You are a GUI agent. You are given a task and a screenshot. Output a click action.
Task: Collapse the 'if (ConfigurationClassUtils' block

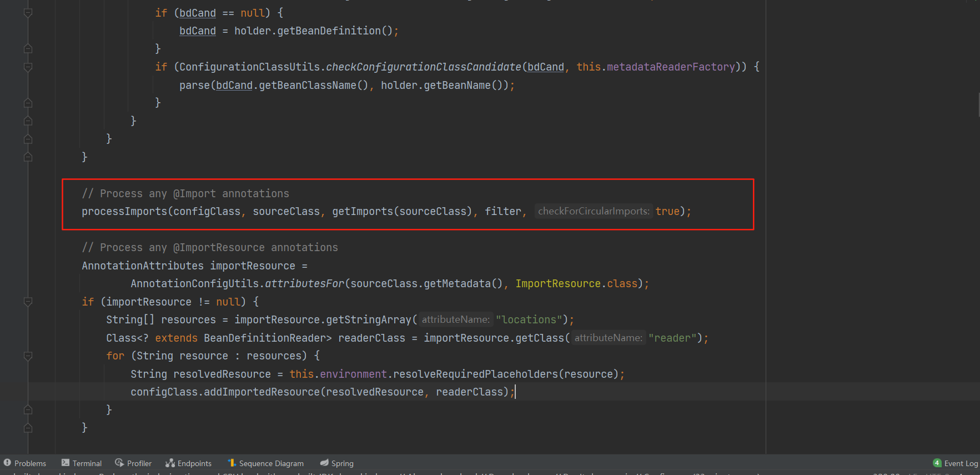pyautogui.click(x=28, y=67)
